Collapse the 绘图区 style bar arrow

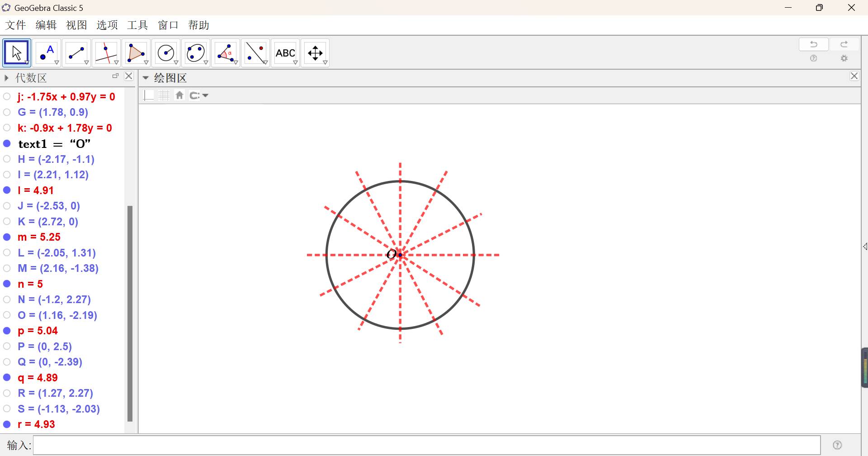[x=146, y=78]
